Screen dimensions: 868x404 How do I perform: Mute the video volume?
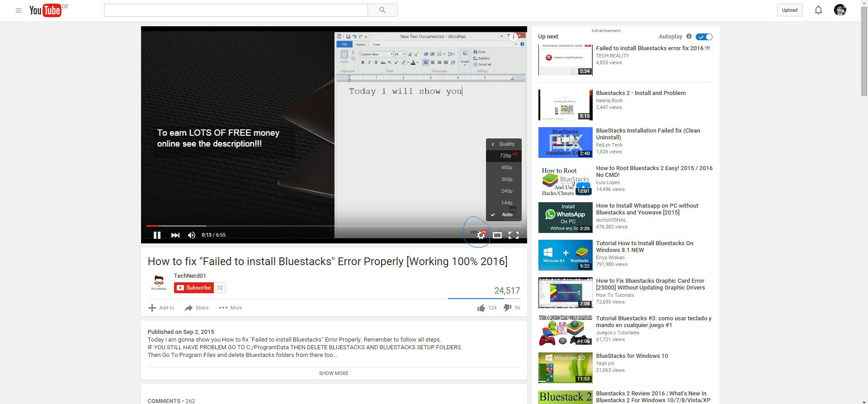192,235
